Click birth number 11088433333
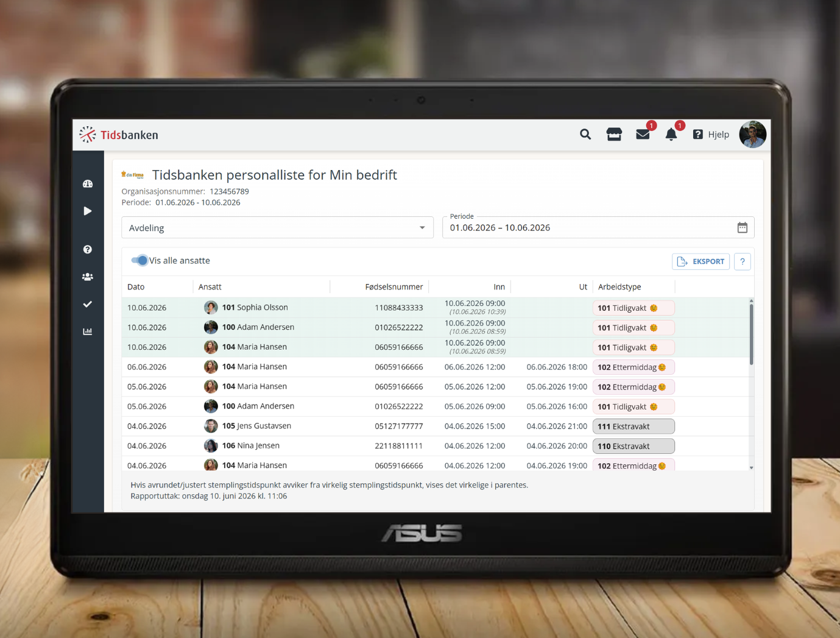Image resolution: width=840 pixels, height=638 pixels. click(x=399, y=308)
